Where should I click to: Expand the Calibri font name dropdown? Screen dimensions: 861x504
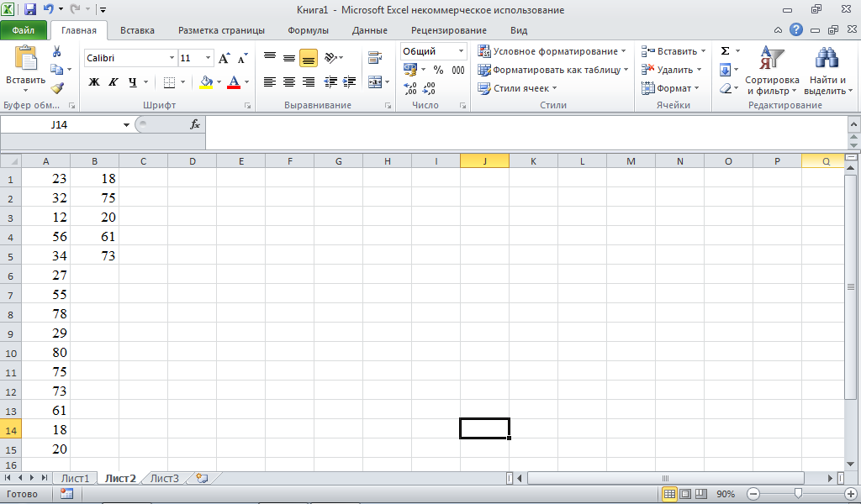172,59
